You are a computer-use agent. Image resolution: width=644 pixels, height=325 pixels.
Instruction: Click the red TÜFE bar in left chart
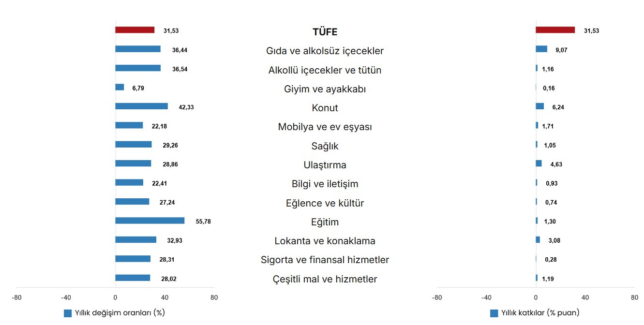[135, 30]
